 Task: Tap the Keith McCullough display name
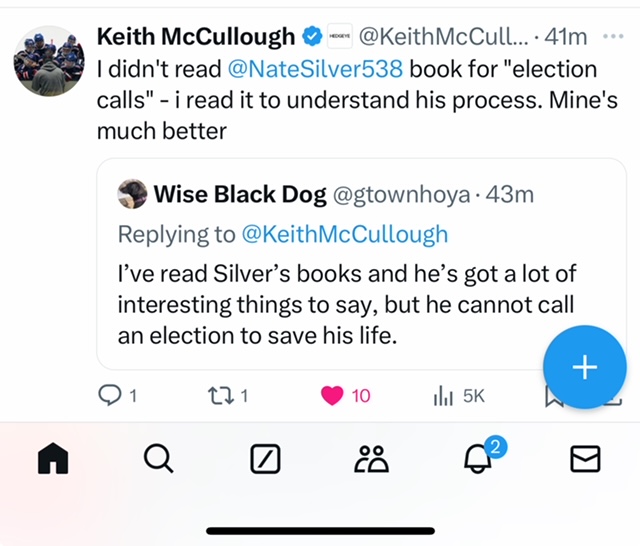click(195, 37)
